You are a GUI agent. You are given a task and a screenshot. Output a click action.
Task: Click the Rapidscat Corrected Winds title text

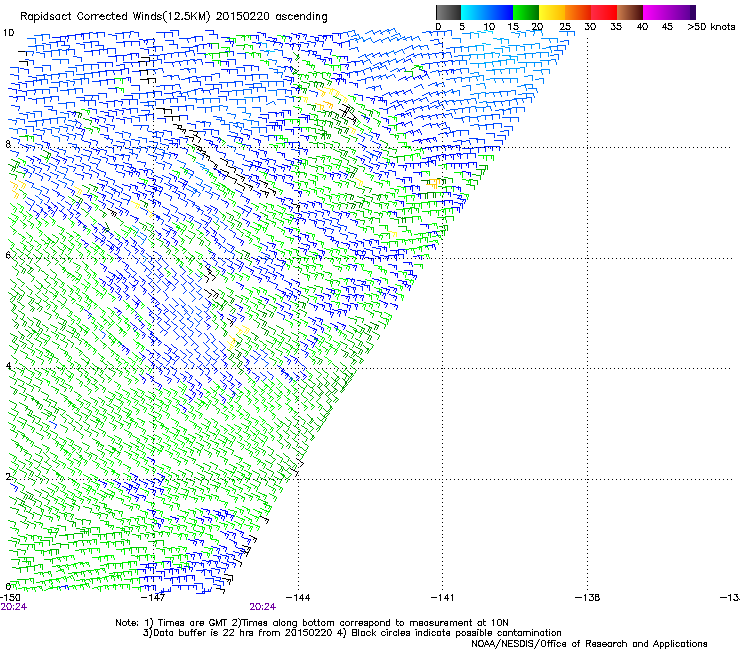(x=174, y=17)
